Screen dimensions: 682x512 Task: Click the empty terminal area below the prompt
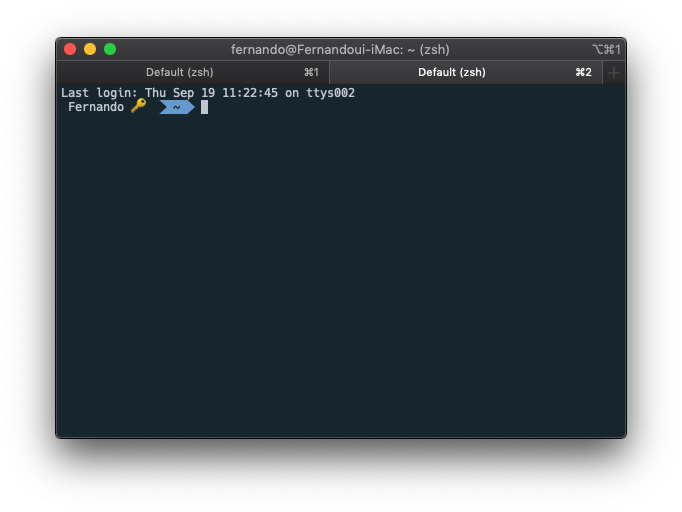pos(340,280)
